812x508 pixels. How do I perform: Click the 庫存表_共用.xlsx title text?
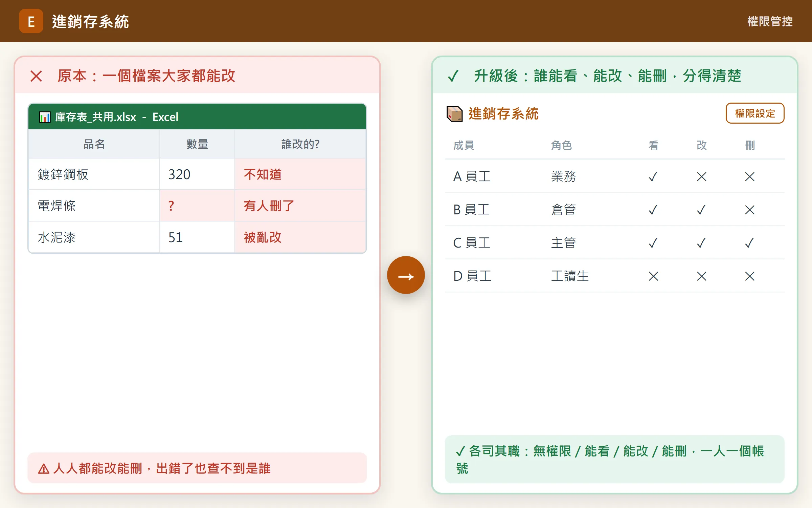point(95,117)
